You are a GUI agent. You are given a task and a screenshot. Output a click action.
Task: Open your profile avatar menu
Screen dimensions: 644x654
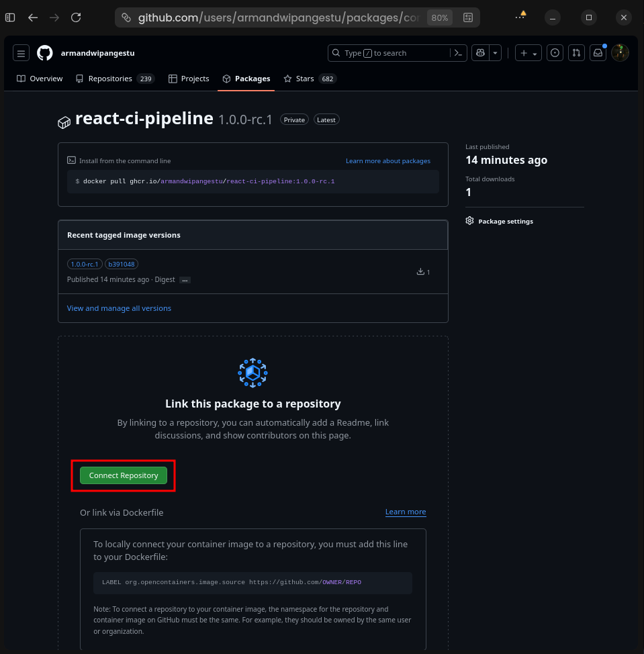(x=620, y=52)
